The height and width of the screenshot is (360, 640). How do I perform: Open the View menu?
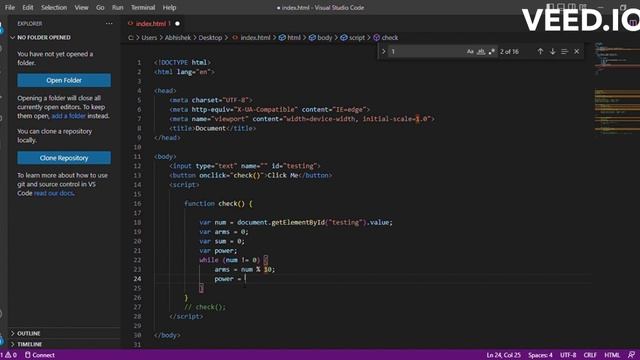[81, 7]
